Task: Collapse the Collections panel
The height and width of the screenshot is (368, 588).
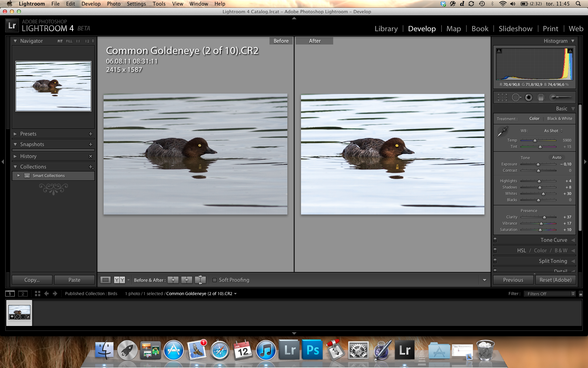Action: 15,167
